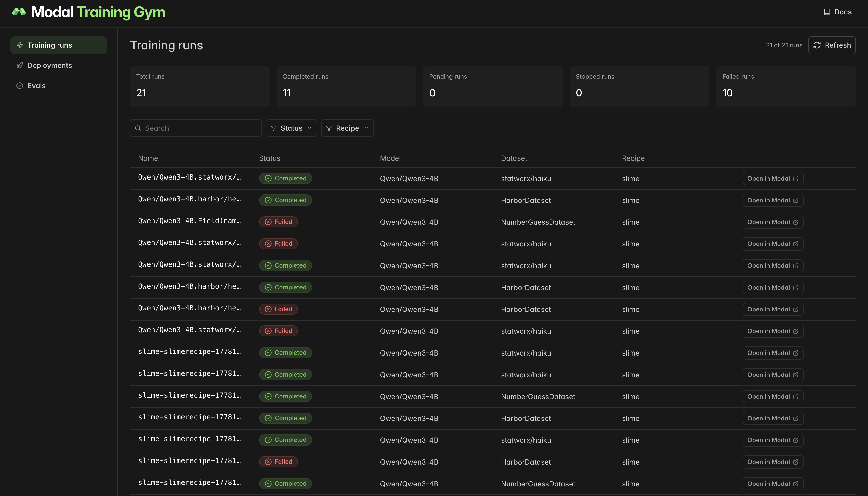This screenshot has height=496, width=868.
Task: Click the Modal logo icon
Action: pyautogui.click(x=19, y=12)
